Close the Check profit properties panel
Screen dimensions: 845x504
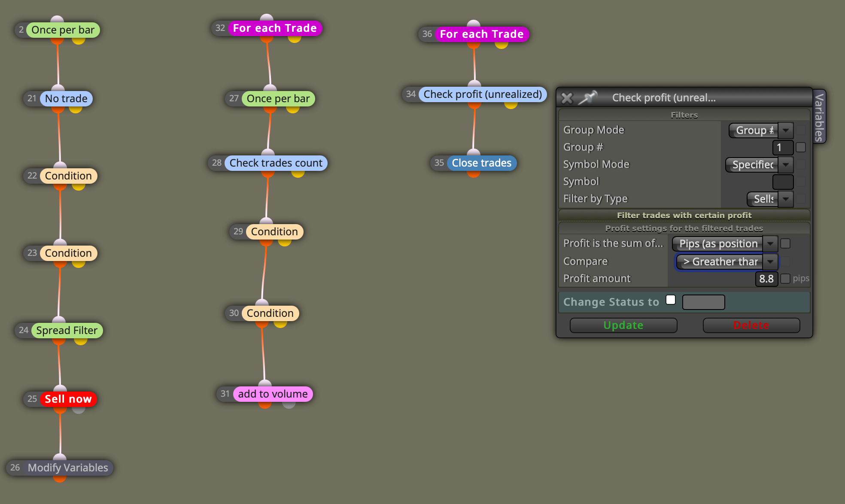point(567,98)
